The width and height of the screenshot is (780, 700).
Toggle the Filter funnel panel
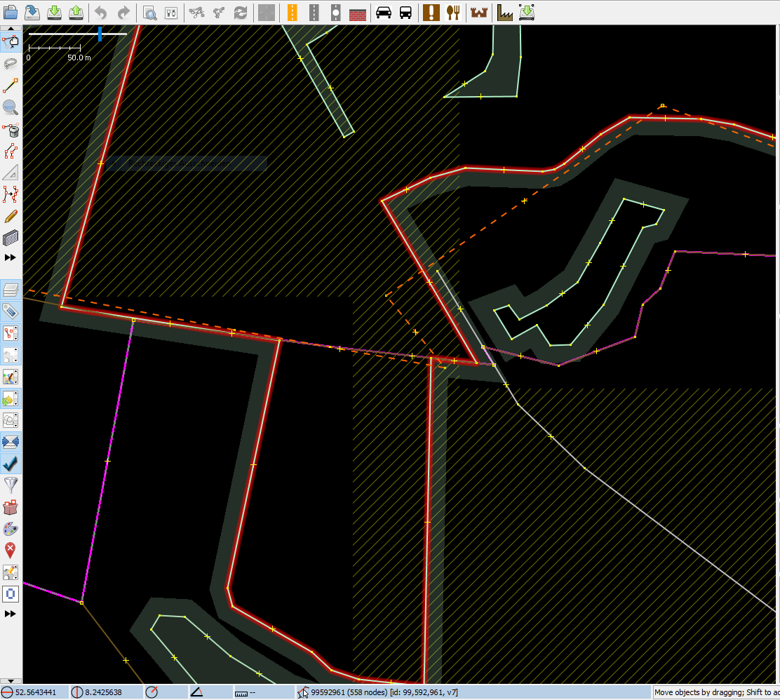click(x=11, y=485)
